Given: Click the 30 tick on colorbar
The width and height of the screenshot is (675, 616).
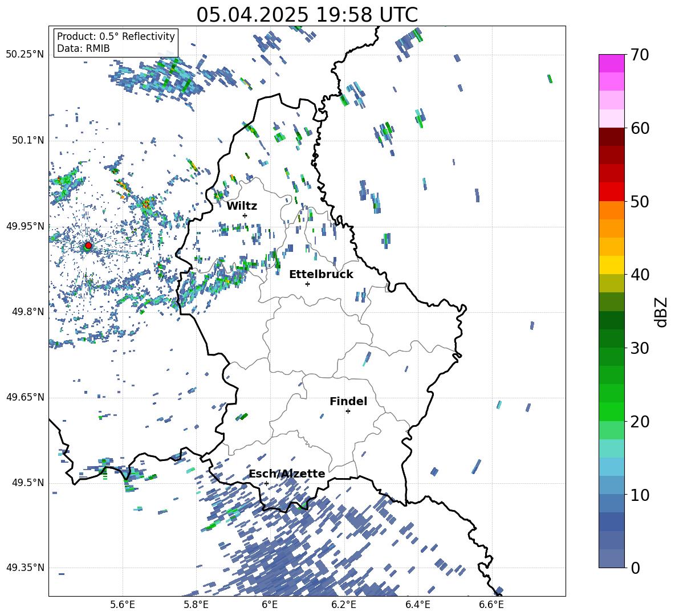Looking at the screenshot, I should [x=640, y=348].
